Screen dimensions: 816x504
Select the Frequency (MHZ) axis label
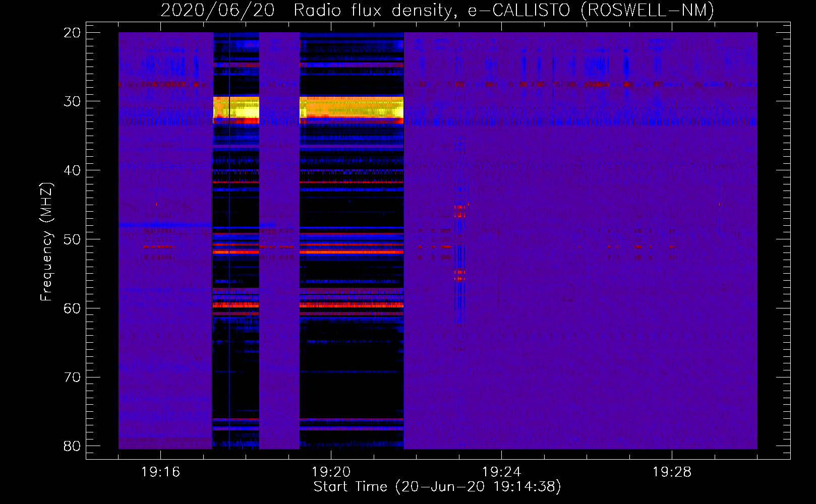click(x=46, y=242)
